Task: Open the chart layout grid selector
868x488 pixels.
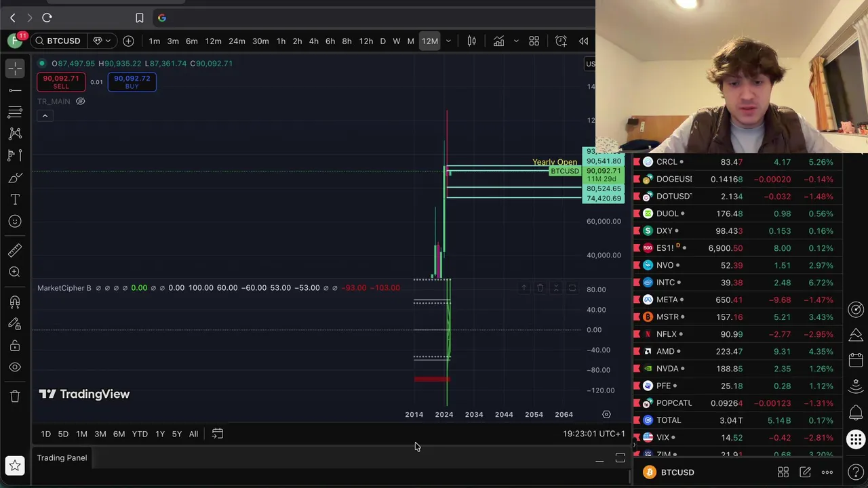Action: coord(534,41)
